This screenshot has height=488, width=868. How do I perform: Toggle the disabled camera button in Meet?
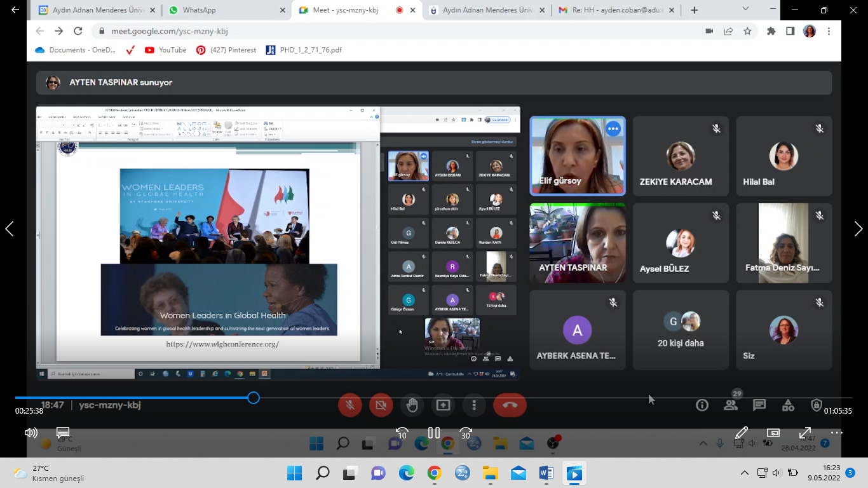381,405
